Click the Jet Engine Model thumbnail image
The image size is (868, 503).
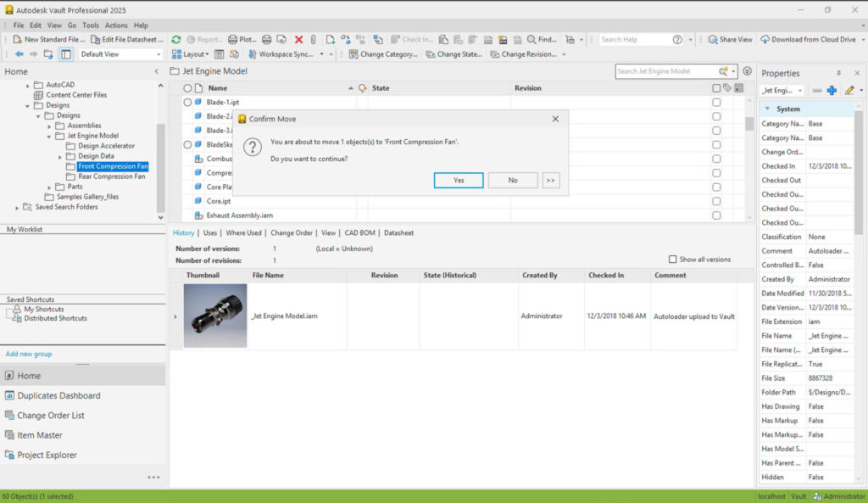(215, 316)
